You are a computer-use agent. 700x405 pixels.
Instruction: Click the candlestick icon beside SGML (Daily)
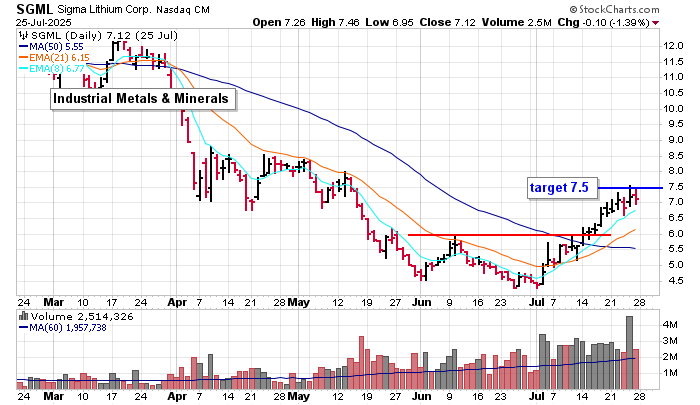click(23, 36)
